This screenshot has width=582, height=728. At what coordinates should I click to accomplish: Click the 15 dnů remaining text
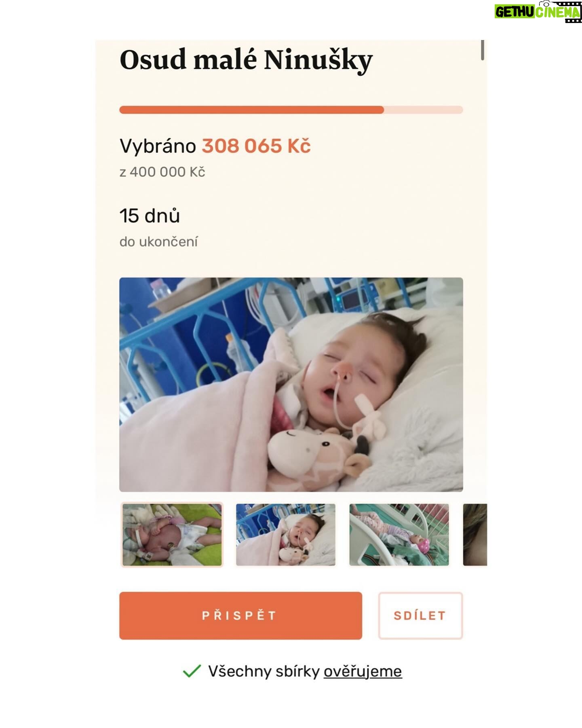tap(150, 216)
